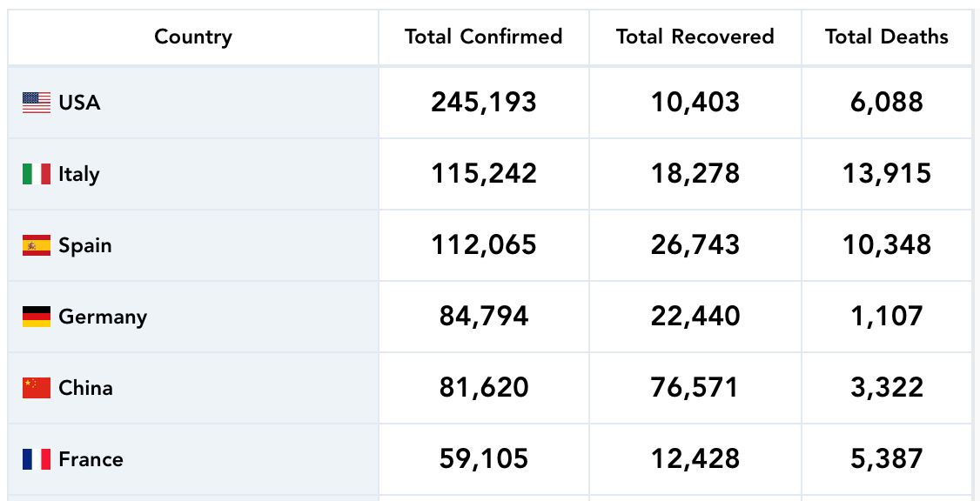Viewport: 980px width, 501px height.
Task: Open the Germany country name link
Action: pos(103,317)
